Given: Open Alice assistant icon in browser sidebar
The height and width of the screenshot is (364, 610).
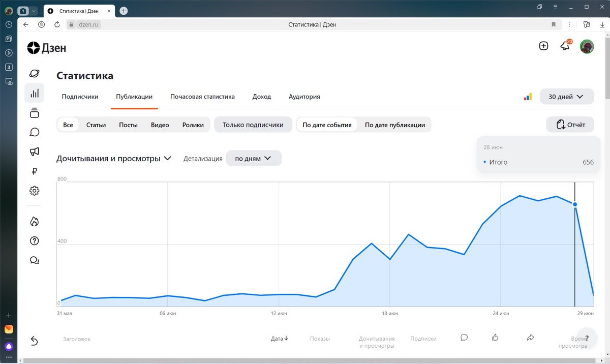Looking at the screenshot, I should (9, 346).
